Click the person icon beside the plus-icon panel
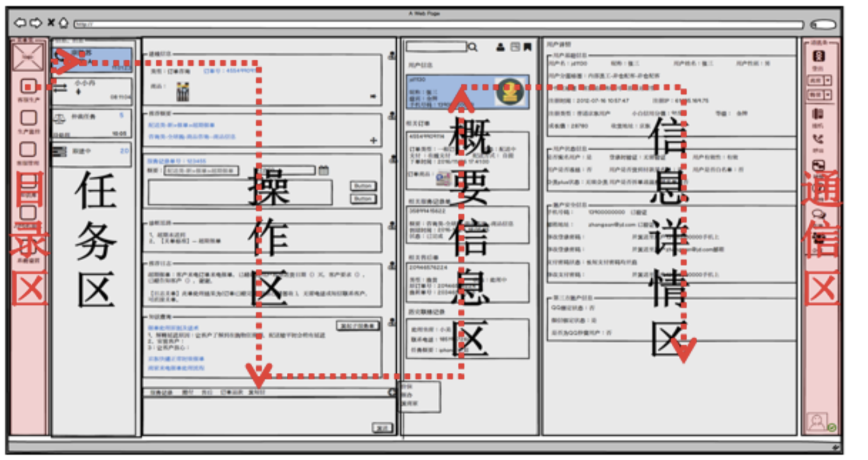 [x=392, y=115]
